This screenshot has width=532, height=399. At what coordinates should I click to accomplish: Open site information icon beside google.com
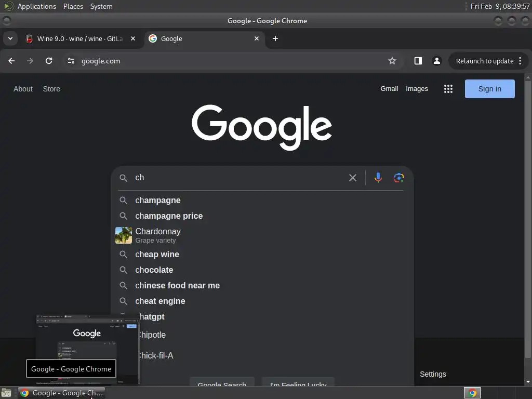tap(71, 61)
